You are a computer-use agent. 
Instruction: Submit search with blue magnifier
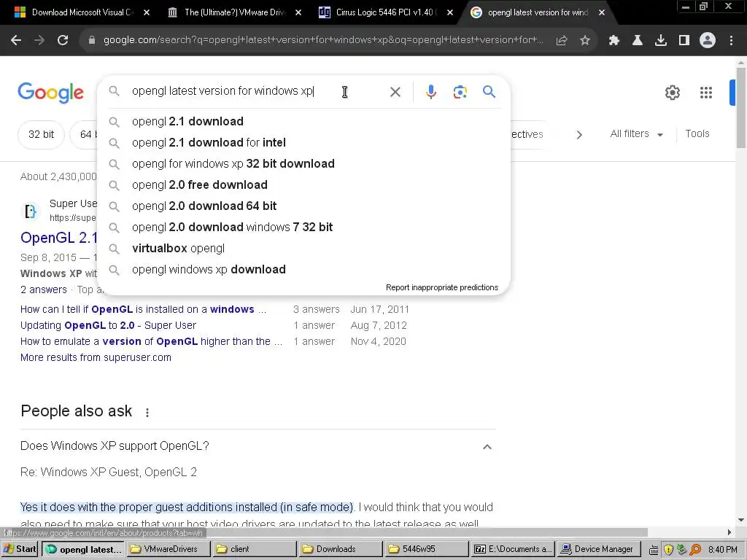pos(489,91)
